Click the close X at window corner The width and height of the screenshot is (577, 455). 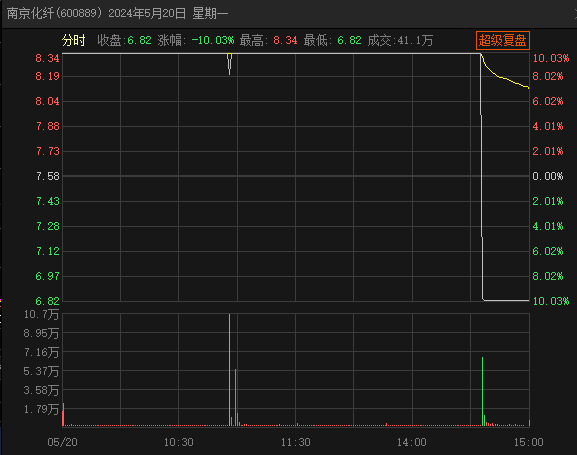tap(576, 14)
